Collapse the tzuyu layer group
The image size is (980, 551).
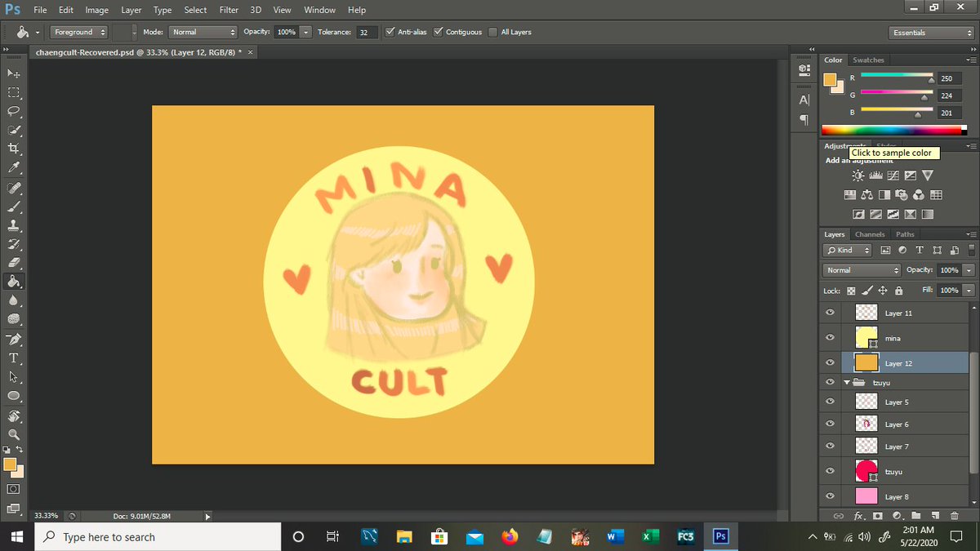pyautogui.click(x=847, y=382)
